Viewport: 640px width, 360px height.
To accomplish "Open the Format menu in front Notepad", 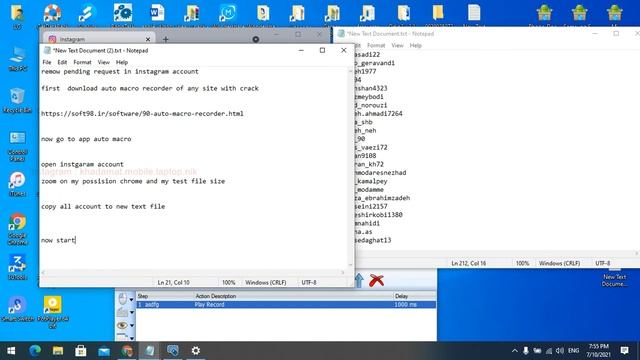I will tap(82, 62).
